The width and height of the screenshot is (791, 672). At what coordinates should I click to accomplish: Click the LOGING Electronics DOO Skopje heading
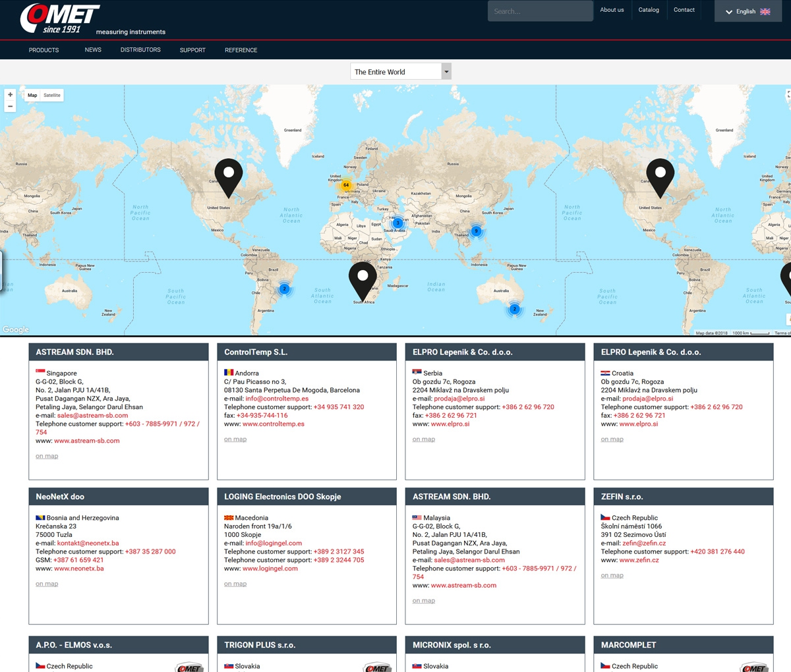click(283, 497)
